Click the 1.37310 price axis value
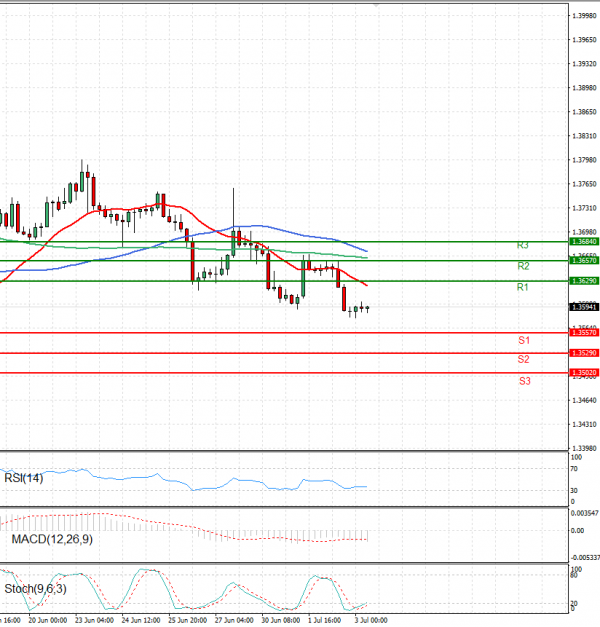The height and width of the screenshot is (627, 600). pos(584,208)
